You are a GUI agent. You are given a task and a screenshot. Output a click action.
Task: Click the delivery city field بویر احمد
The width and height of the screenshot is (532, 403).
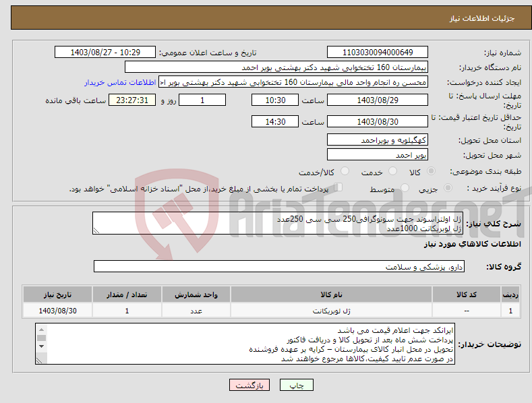[378, 155]
